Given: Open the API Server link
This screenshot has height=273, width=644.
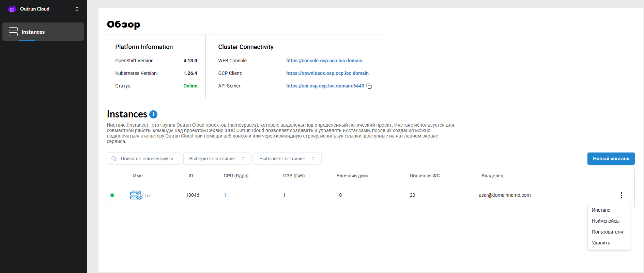Looking at the screenshot, I should click(325, 86).
